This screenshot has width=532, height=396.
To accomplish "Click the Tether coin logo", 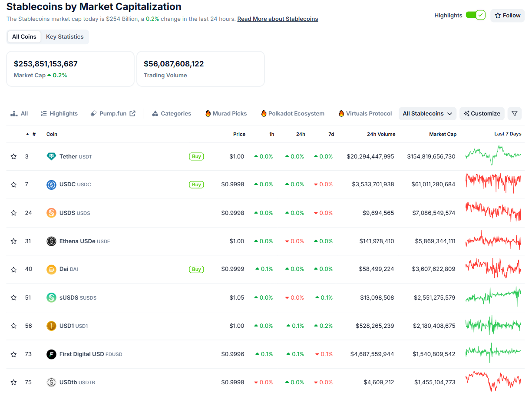I will click(51, 156).
